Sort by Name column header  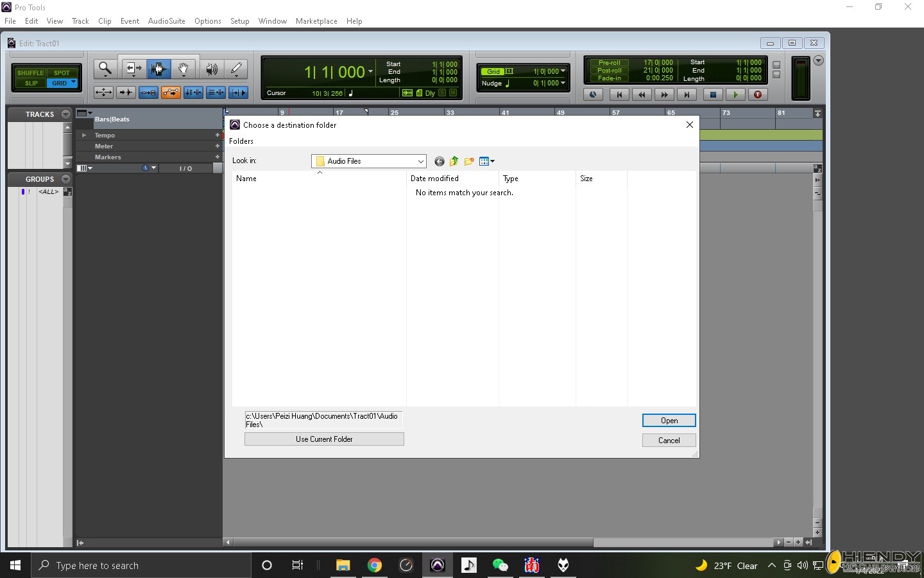pyautogui.click(x=319, y=179)
